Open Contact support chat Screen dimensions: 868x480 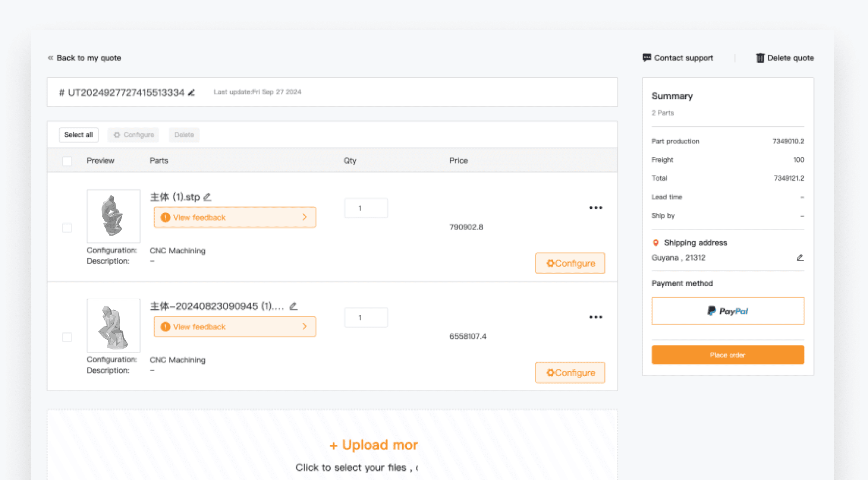[678, 58]
